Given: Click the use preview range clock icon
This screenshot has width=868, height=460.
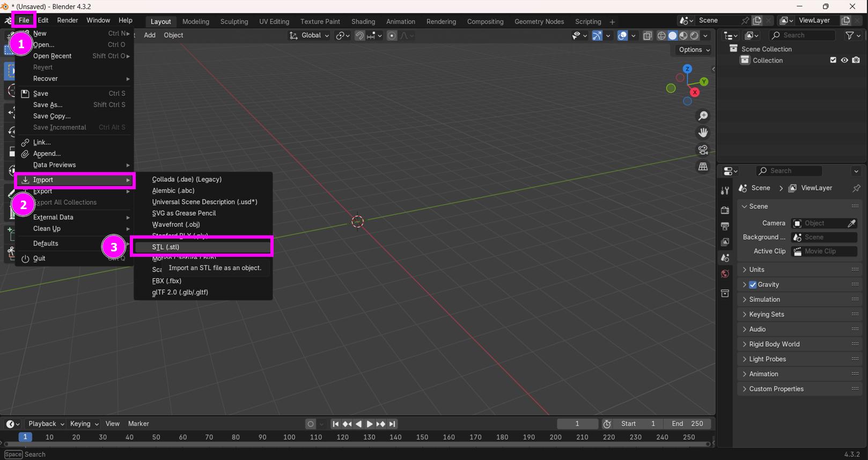Looking at the screenshot, I should pos(607,424).
